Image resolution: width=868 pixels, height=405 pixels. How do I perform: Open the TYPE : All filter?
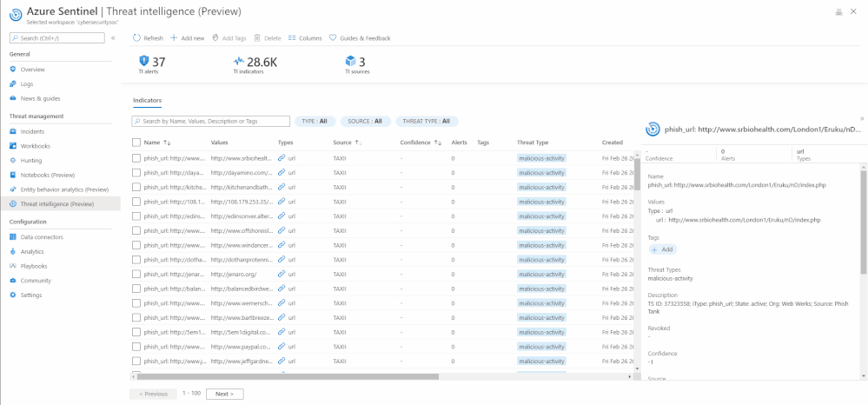315,122
